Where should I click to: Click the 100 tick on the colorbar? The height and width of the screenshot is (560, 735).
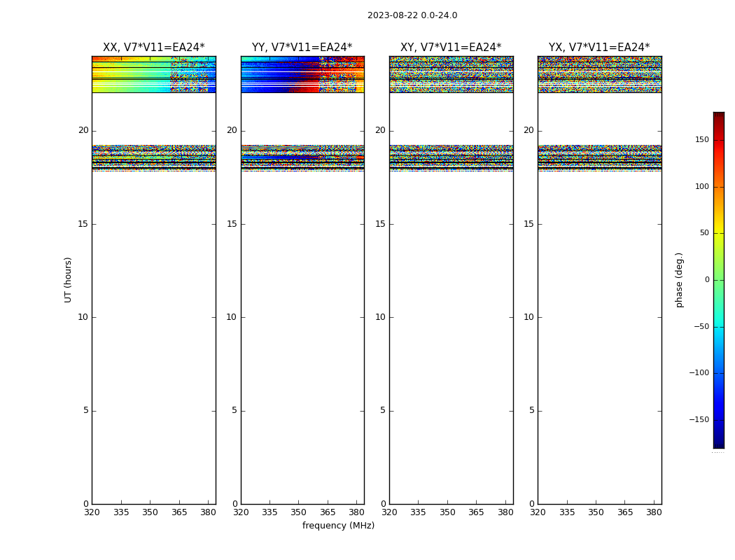(x=701, y=186)
